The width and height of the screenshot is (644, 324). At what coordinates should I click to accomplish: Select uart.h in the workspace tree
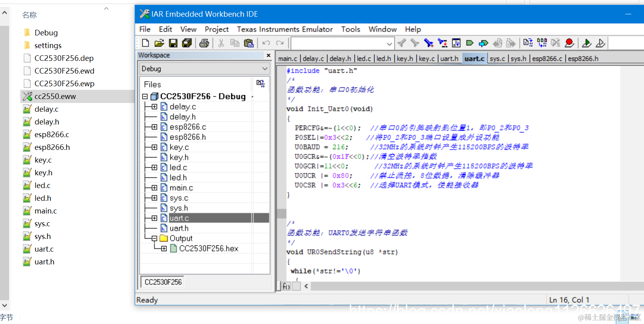(x=179, y=228)
